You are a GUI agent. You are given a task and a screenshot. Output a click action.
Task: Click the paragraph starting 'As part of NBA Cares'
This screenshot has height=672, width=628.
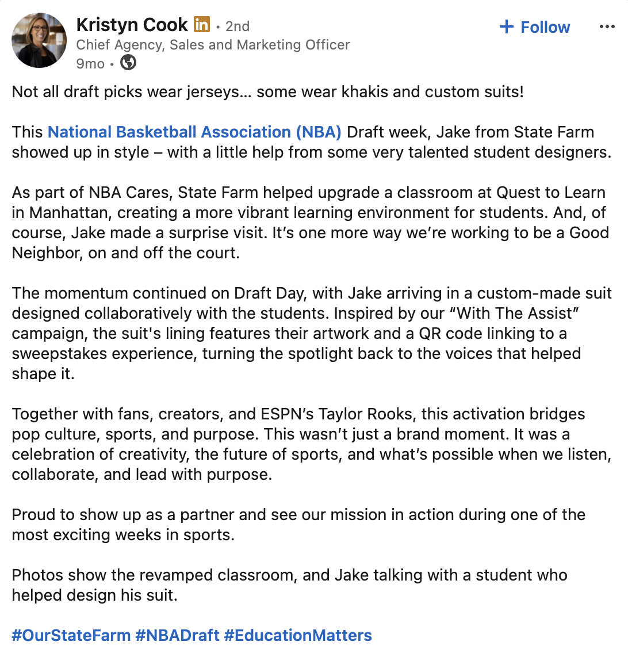[311, 223]
